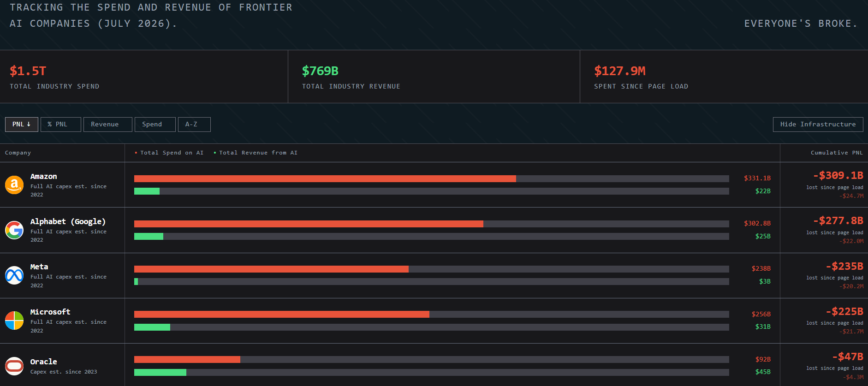Click Meta's red AI spend bar
Image resolution: width=868 pixels, height=386 pixels.
coord(271,269)
